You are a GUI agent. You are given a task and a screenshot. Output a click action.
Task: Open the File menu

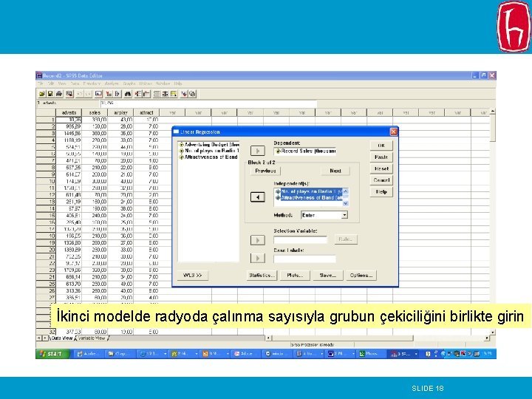tap(41, 83)
